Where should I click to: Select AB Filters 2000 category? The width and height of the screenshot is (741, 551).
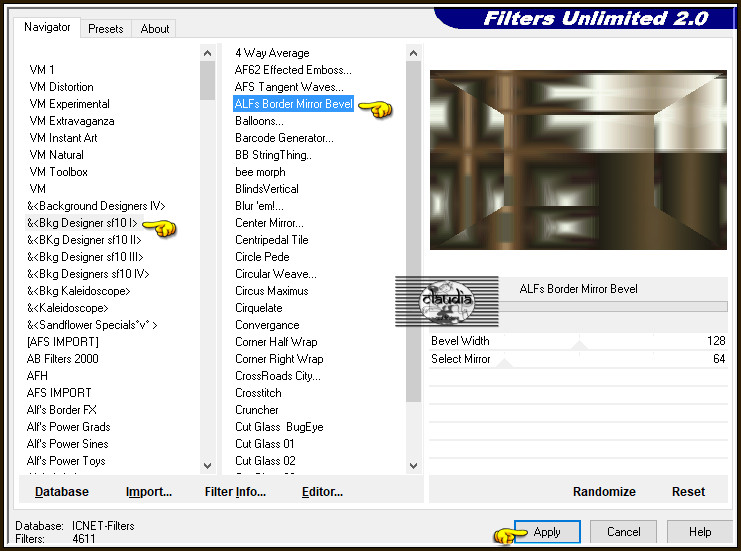62,359
